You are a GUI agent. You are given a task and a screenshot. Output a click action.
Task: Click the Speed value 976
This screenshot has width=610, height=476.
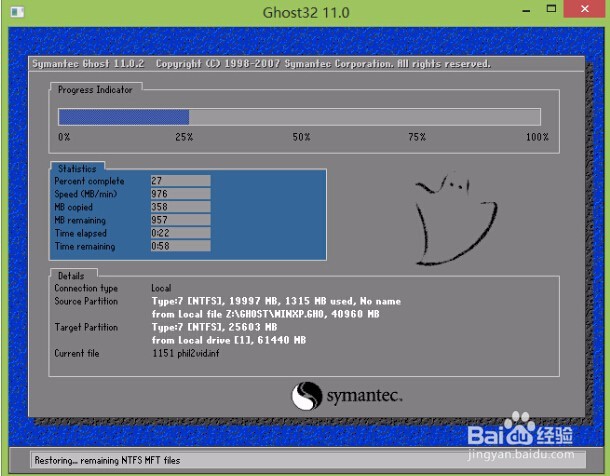pyautogui.click(x=181, y=194)
